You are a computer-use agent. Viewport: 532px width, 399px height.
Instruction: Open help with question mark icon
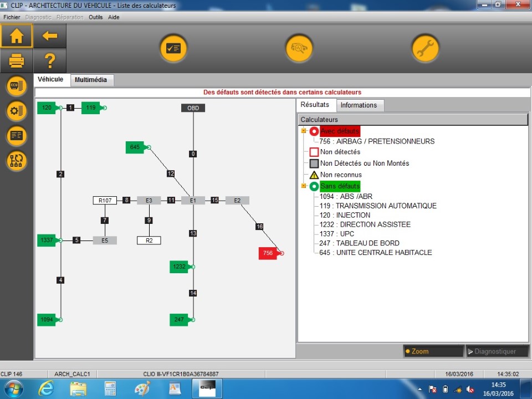50,61
